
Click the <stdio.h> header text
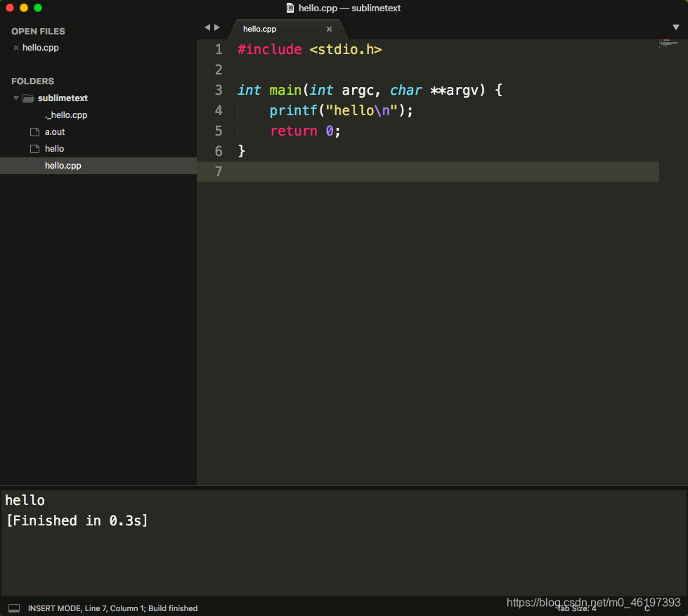(345, 50)
